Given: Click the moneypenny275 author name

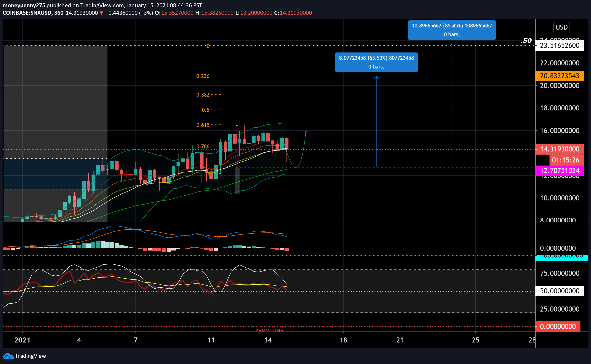Looking at the screenshot, I should point(24,5).
